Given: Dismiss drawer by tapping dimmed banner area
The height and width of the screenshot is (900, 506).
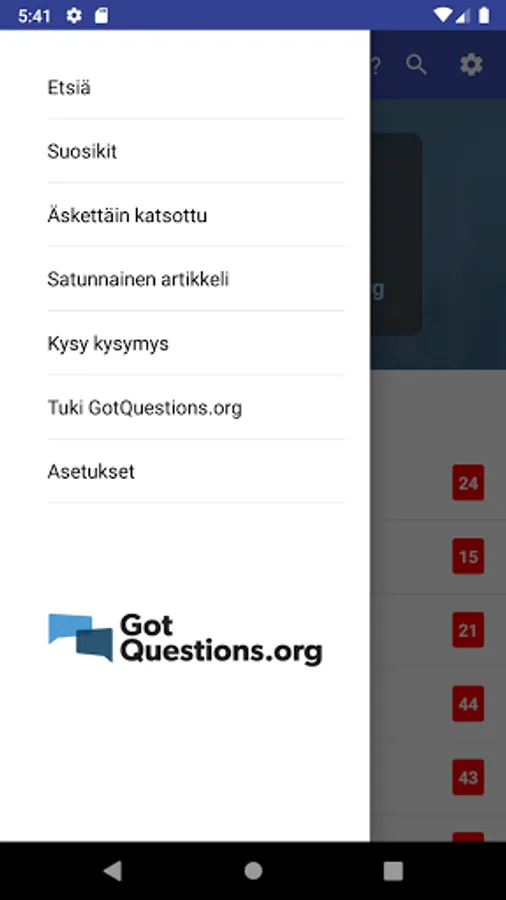Looking at the screenshot, I should (x=438, y=234).
